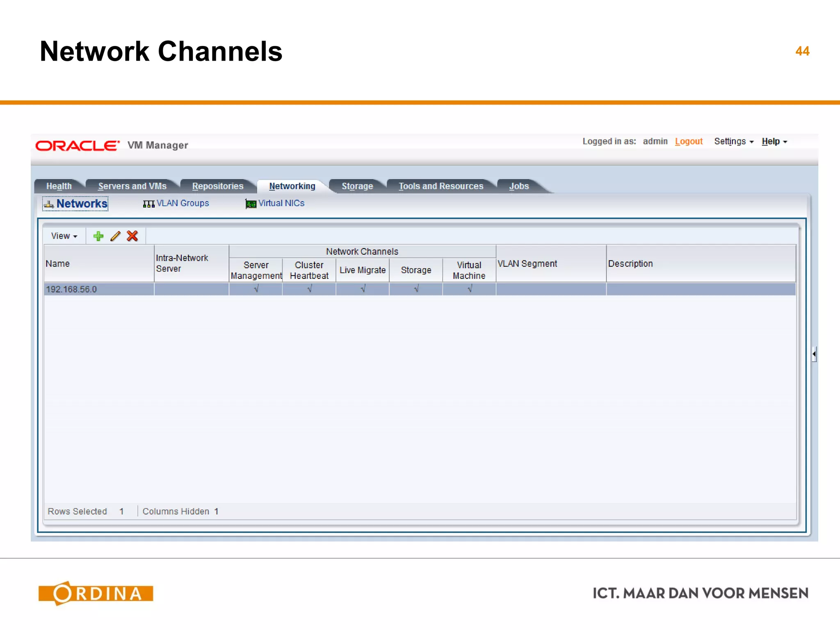This screenshot has width=840, height=630.
Task: Switch to the Servers and VMs tab
Action: pyautogui.click(x=132, y=186)
